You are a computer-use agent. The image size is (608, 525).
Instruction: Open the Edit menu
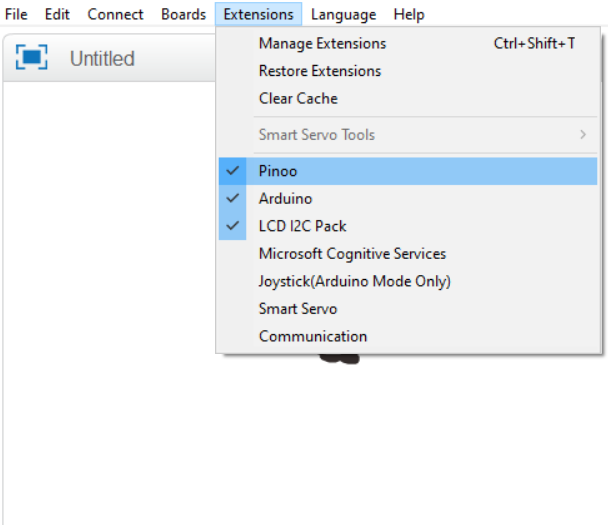(57, 14)
